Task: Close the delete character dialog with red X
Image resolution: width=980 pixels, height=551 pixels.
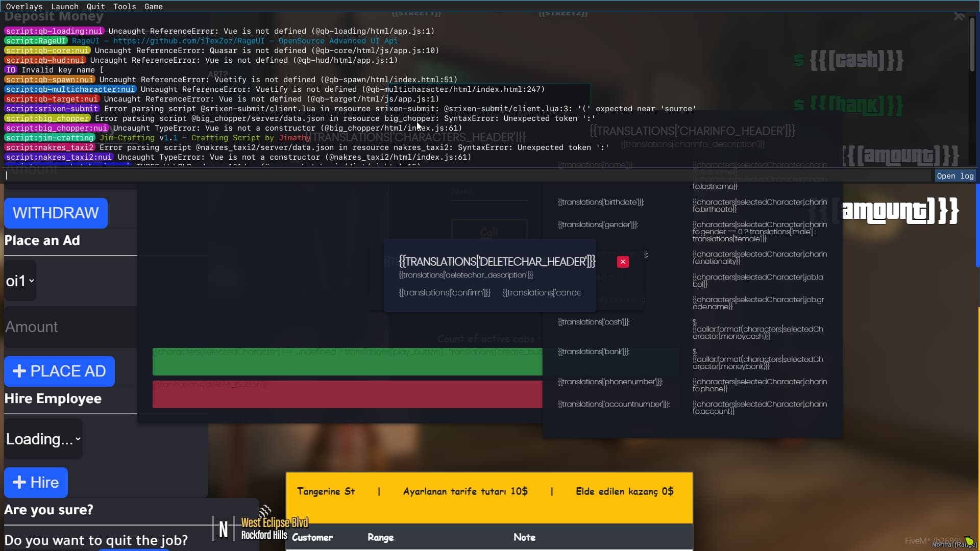Action: tap(623, 262)
